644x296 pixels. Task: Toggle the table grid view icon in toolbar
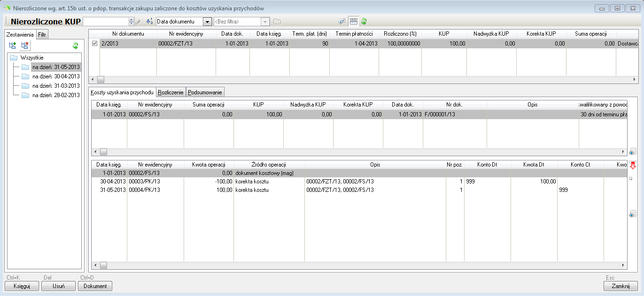pos(353,22)
